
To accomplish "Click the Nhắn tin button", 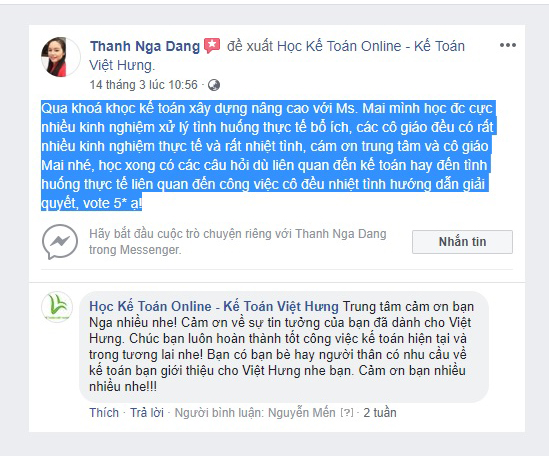I will [x=462, y=242].
